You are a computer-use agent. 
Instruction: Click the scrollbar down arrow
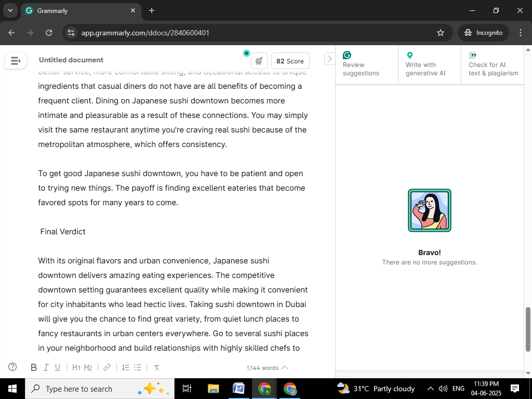[528, 374]
